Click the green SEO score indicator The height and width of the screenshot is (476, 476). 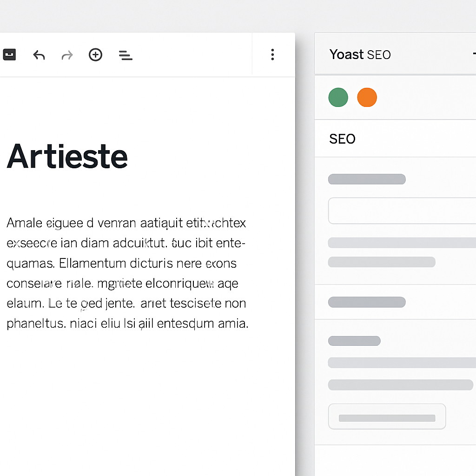tap(338, 98)
